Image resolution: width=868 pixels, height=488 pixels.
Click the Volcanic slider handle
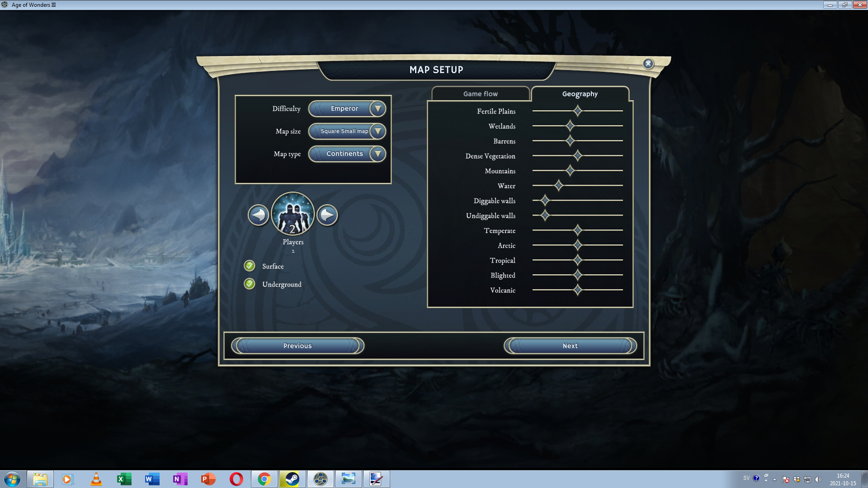coord(578,290)
